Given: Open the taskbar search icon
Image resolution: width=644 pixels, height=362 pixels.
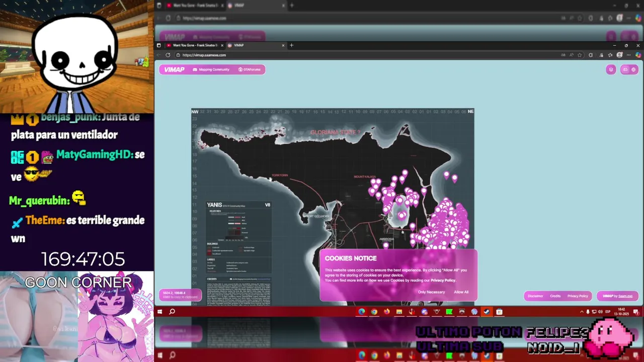Looking at the screenshot, I should (x=172, y=312).
